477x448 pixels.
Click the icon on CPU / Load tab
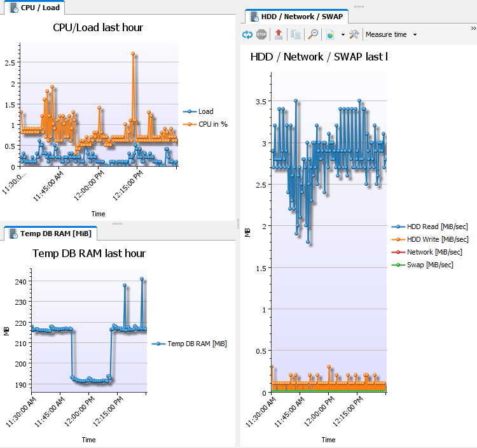coord(12,8)
